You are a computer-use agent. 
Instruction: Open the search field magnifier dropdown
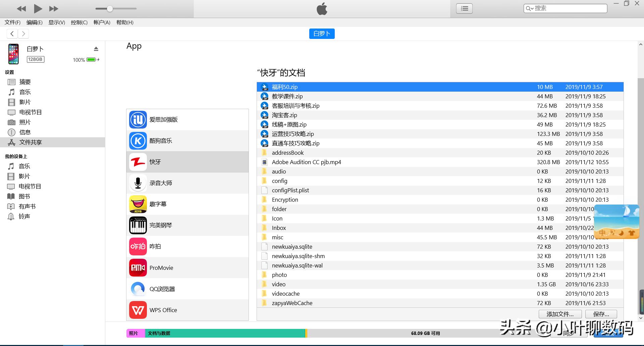pos(529,8)
